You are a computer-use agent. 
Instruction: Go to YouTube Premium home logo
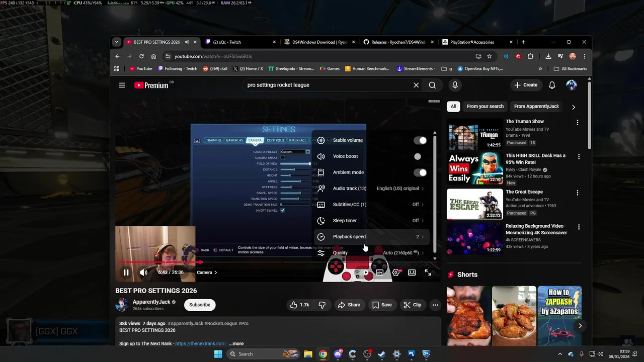(x=151, y=85)
